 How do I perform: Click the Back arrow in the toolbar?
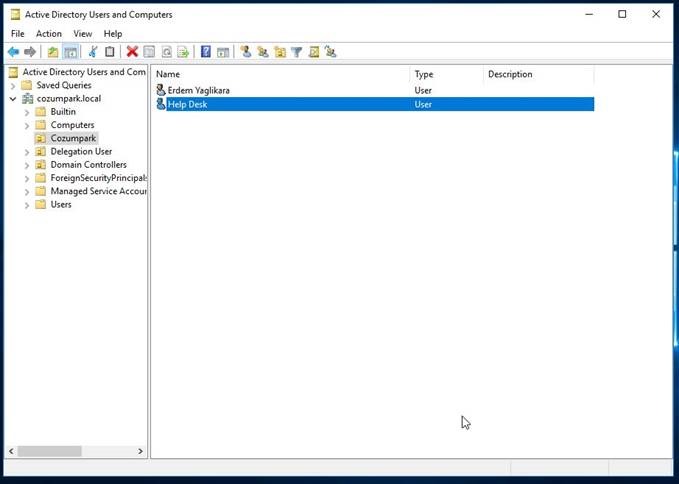click(13, 52)
